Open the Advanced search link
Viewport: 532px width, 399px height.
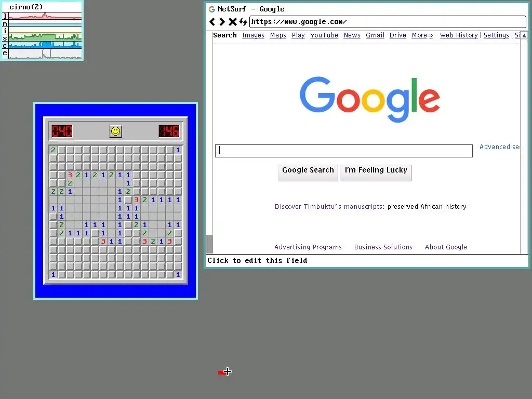tap(499, 147)
